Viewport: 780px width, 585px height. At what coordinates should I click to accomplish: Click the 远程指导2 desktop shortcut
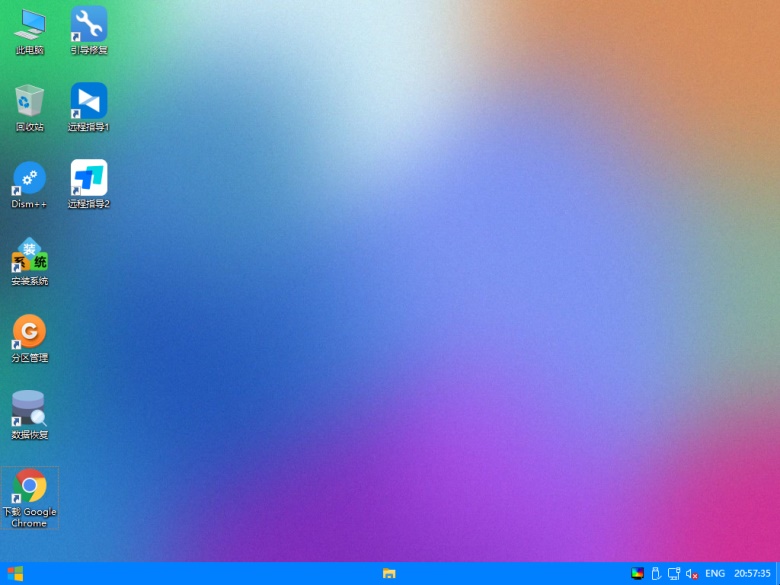(89, 178)
